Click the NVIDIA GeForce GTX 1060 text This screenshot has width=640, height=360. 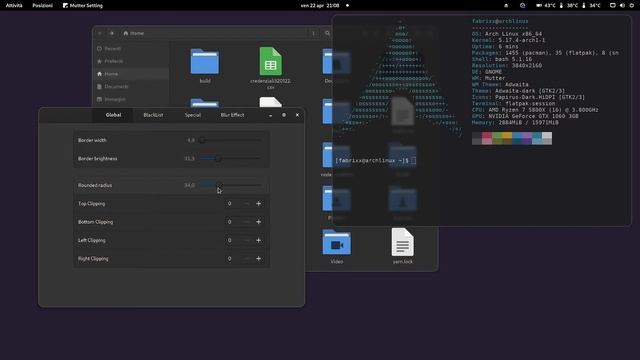pos(533,116)
